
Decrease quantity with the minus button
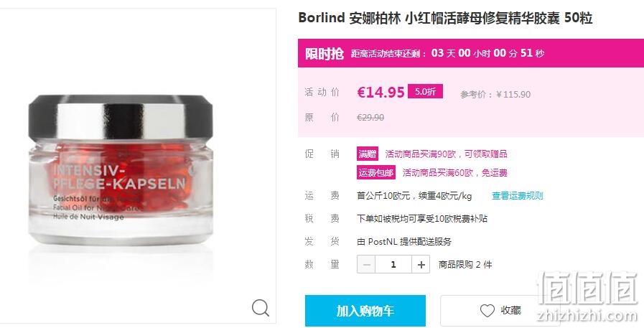click(x=366, y=264)
